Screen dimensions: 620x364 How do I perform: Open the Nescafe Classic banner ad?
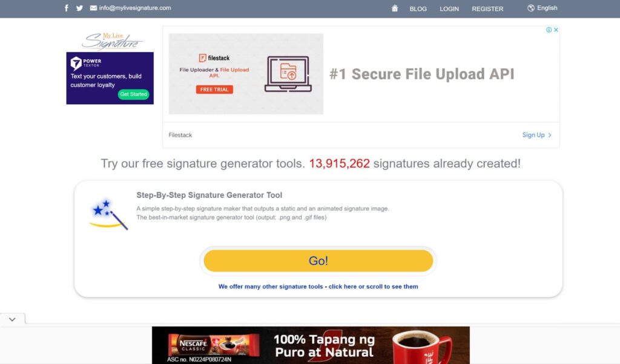click(311, 345)
